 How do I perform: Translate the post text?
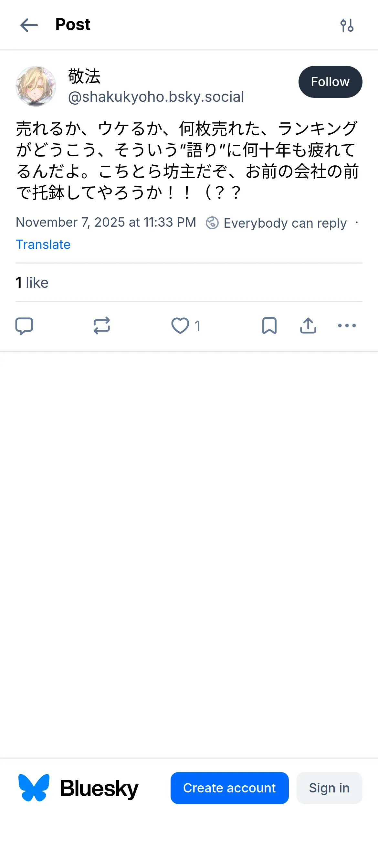43,245
